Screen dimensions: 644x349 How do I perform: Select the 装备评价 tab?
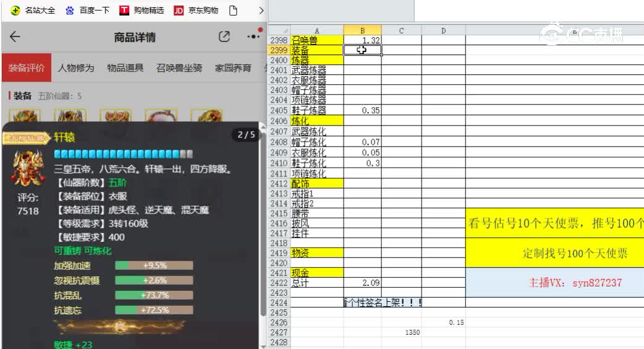pos(27,67)
